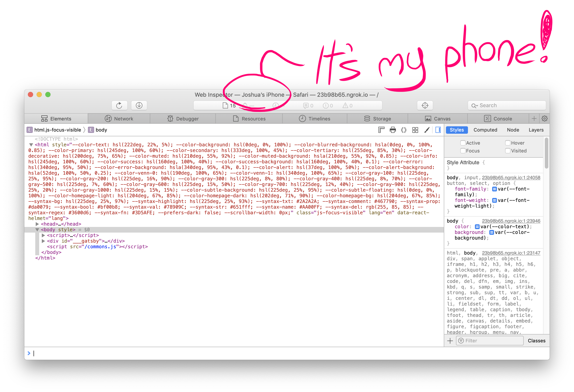Enable the paint flashing brush icon

coord(427,130)
